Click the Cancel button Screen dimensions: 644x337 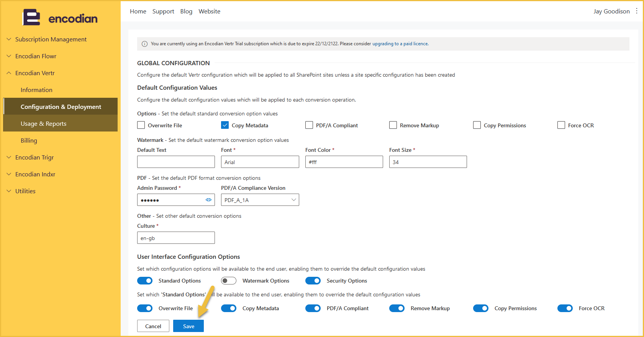click(153, 326)
